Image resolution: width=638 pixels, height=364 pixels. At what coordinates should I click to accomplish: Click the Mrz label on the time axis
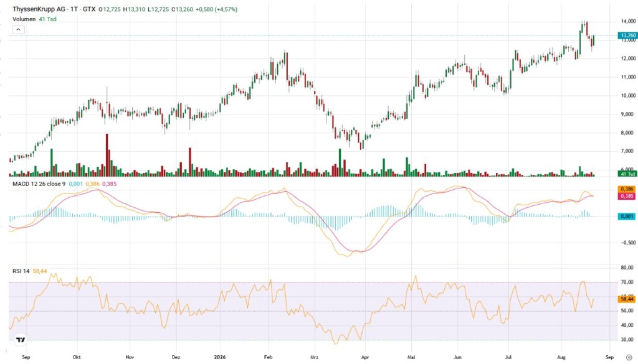point(314,357)
